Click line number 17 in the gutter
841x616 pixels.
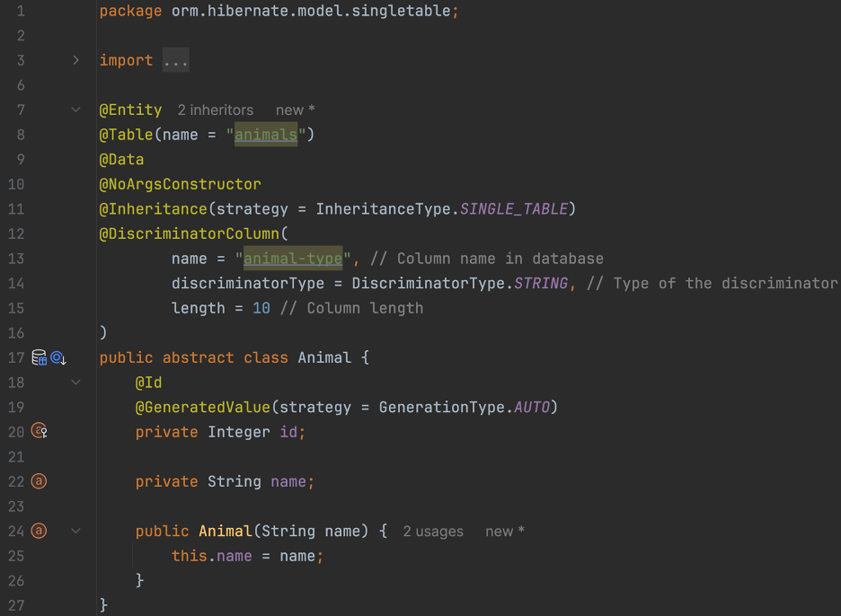pyautogui.click(x=15, y=357)
